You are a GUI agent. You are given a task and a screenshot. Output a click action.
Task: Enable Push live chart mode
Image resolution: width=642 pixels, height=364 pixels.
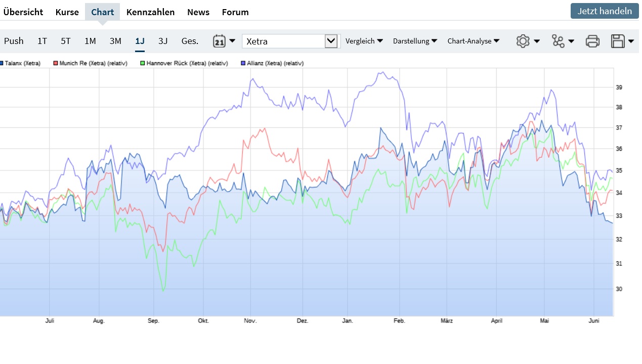pos(14,41)
